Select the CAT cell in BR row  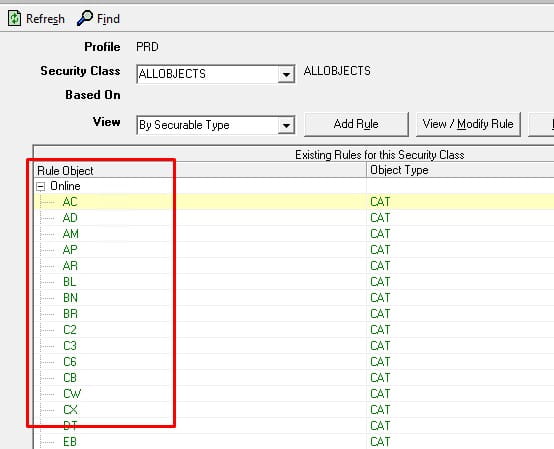(380, 314)
